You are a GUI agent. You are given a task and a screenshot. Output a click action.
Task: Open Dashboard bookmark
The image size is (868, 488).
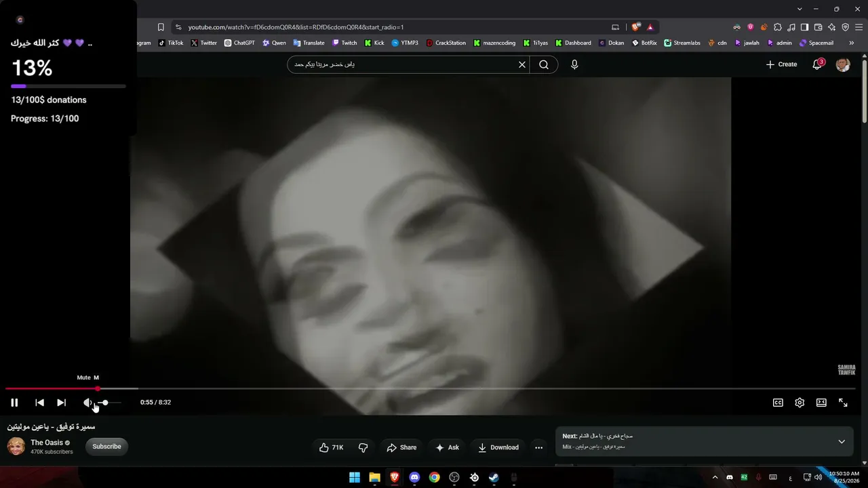[573, 43]
